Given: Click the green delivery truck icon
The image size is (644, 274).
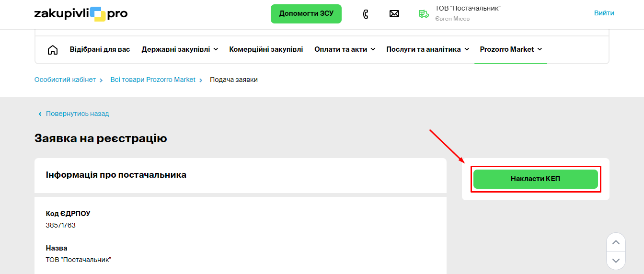Looking at the screenshot, I should tap(424, 14).
